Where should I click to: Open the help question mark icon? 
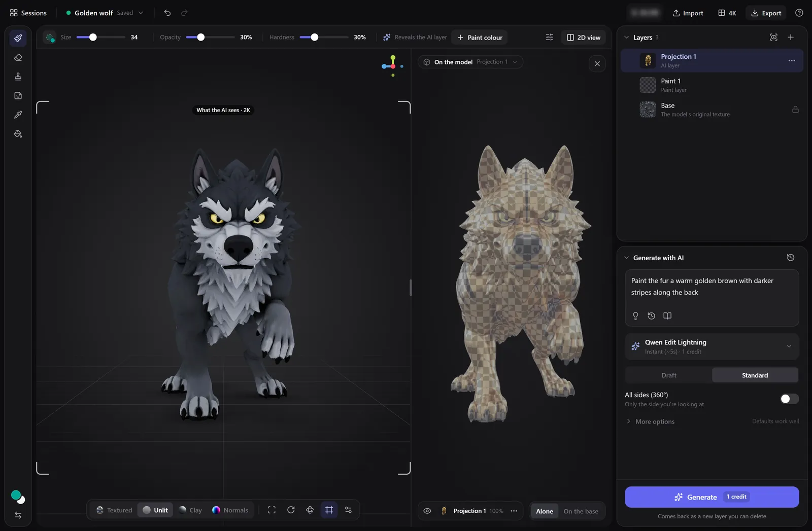coord(799,13)
